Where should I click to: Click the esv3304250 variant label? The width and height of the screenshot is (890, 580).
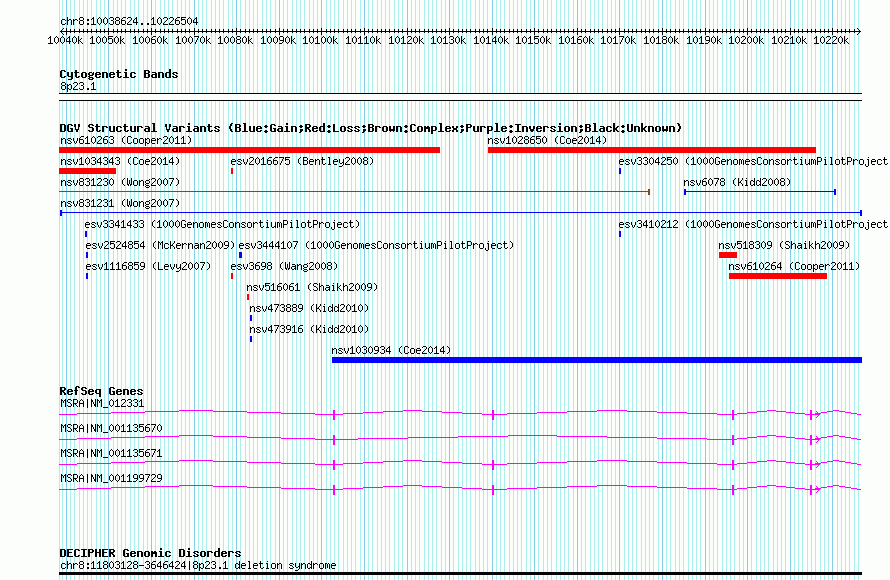click(753, 161)
